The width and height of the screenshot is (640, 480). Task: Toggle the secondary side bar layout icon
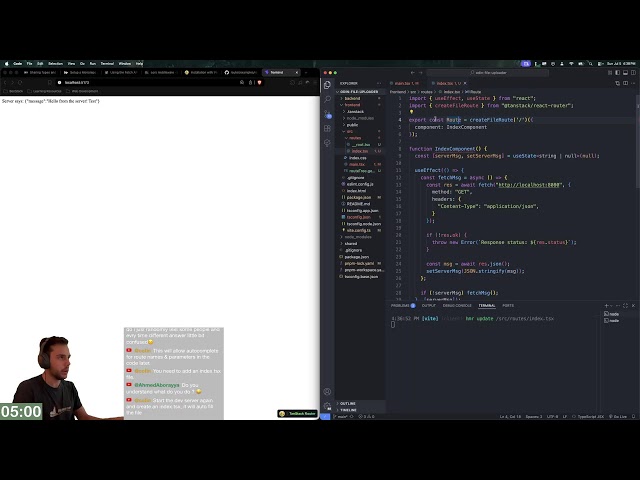tap(633, 73)
